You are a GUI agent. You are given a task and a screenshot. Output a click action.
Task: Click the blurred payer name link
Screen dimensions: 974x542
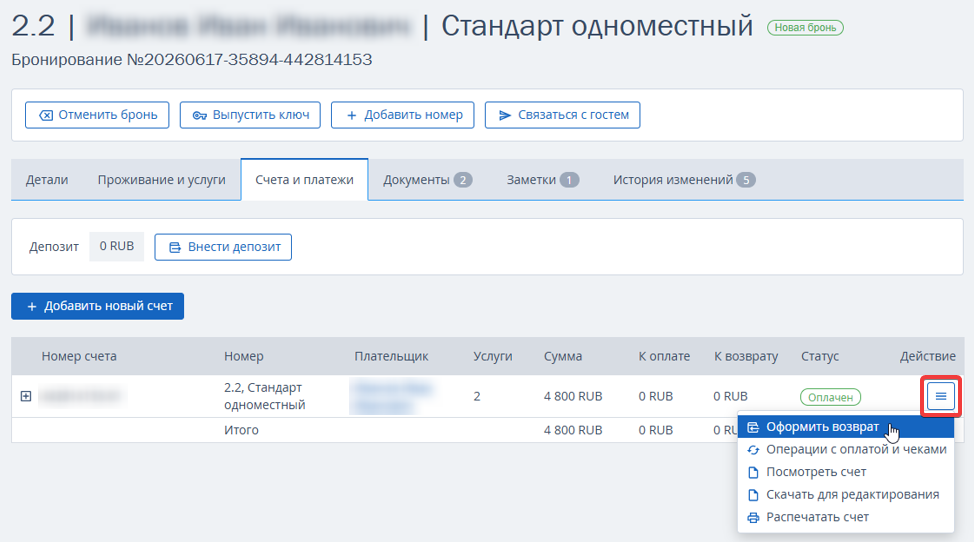(x=391, y=397)
